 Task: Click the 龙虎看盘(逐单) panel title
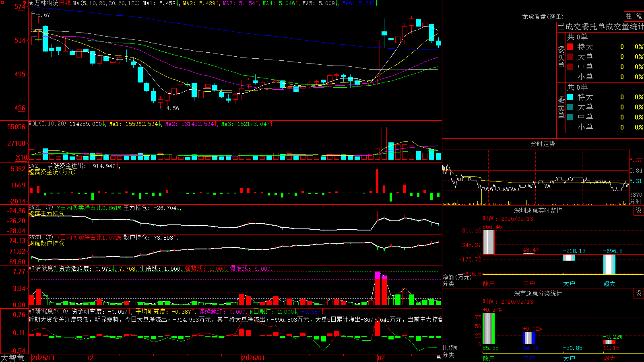click(543, 16)
